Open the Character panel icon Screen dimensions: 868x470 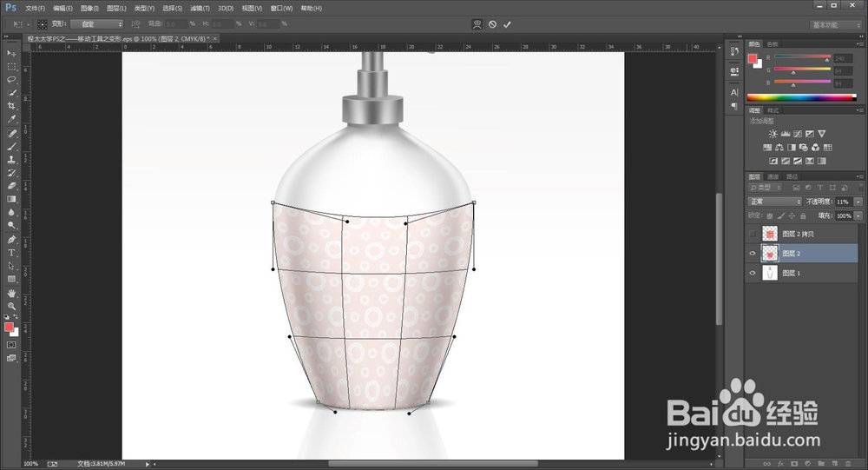(x=734, y=93)
